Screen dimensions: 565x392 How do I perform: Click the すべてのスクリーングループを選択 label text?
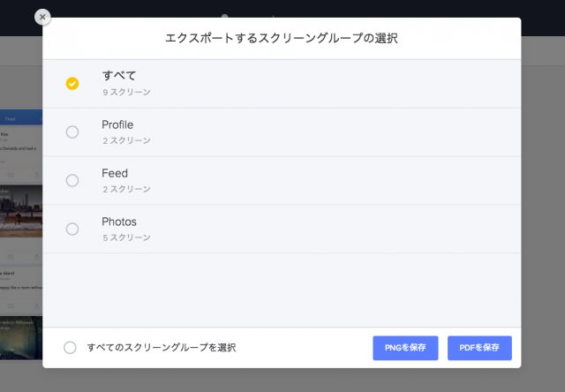pyautogui.click(x=162, y=348)
